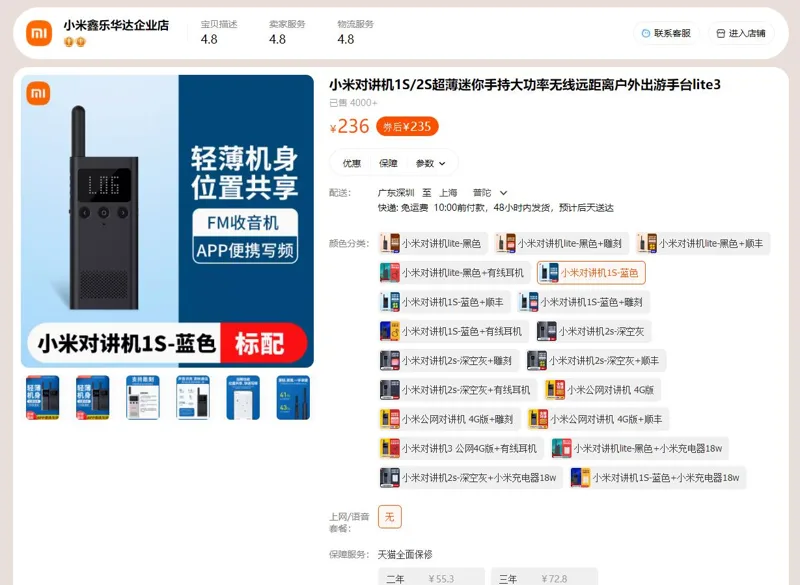The height and width of the screenshot is (585, 800).
Task: Click the 天猫全面保修 service label
Action: [x=405, y=554]
